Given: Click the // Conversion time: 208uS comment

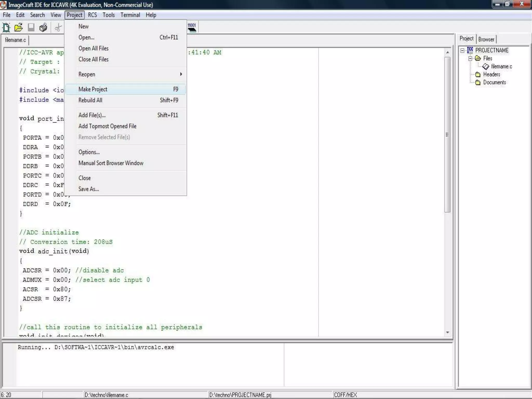Looking at the screenshot, I should [66, 242].
